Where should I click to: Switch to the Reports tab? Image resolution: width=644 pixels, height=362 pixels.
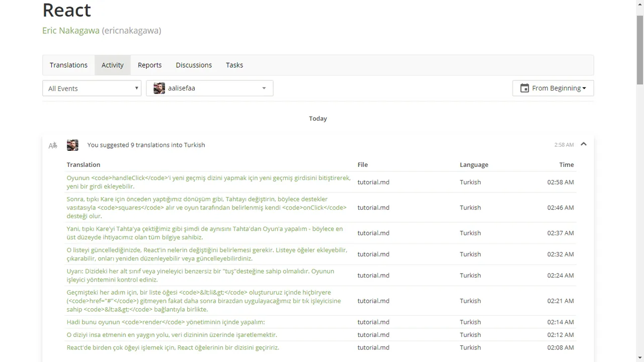click(x=149, y=65)
